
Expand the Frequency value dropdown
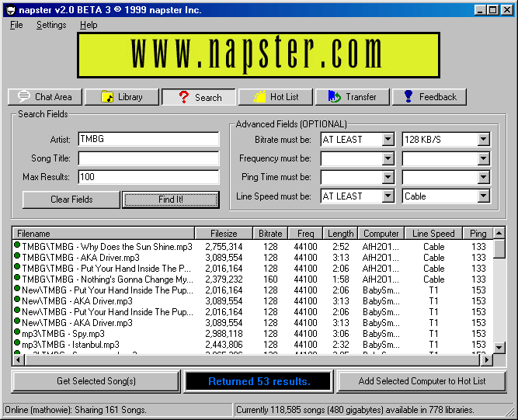[x=483, y=158]
